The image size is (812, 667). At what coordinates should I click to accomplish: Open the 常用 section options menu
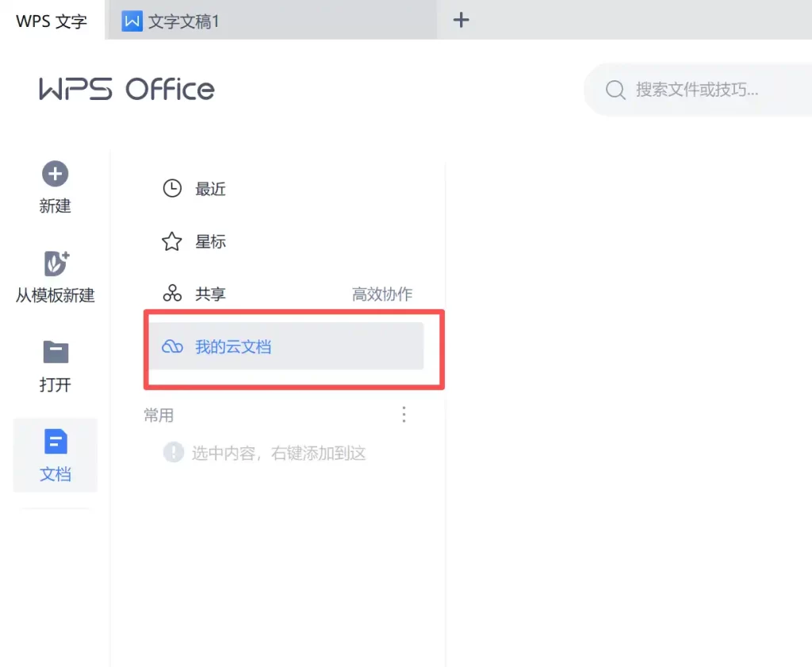pos(404,414)
